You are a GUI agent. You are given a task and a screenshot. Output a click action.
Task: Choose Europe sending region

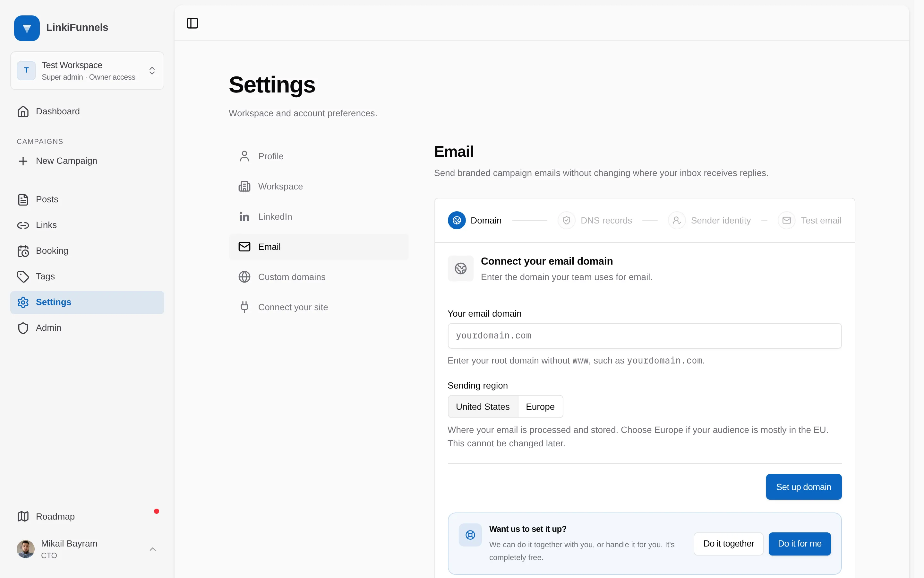(540, 407)
